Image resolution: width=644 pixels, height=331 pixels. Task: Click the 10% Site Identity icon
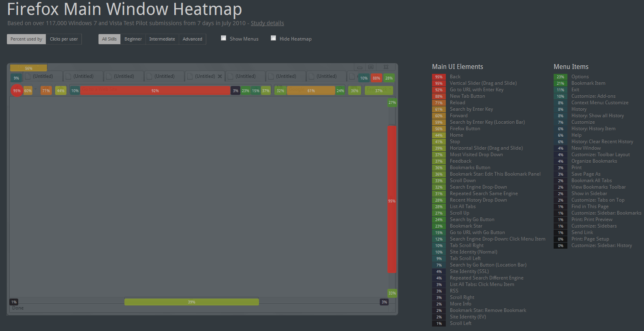(x=75, y=90)
